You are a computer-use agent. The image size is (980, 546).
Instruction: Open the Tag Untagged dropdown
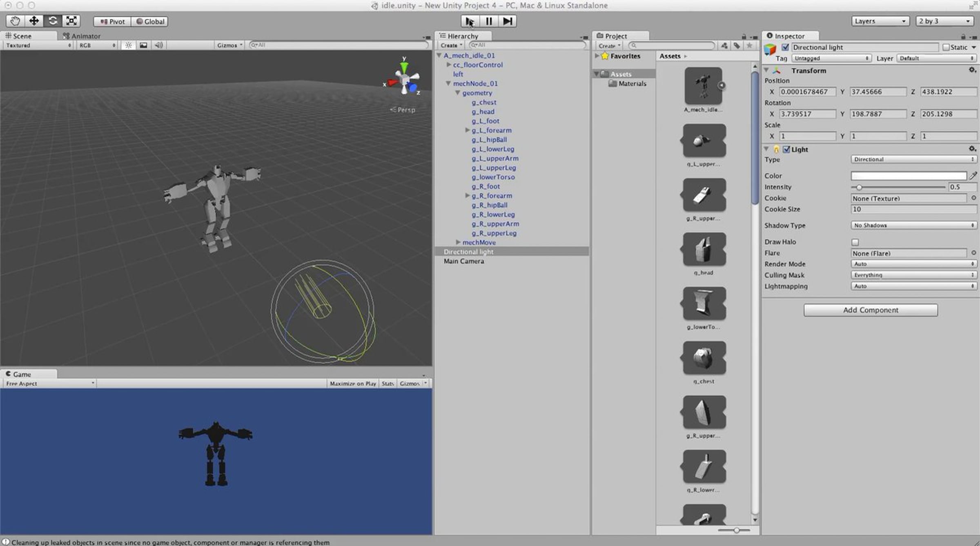click(x=831, y=58)
